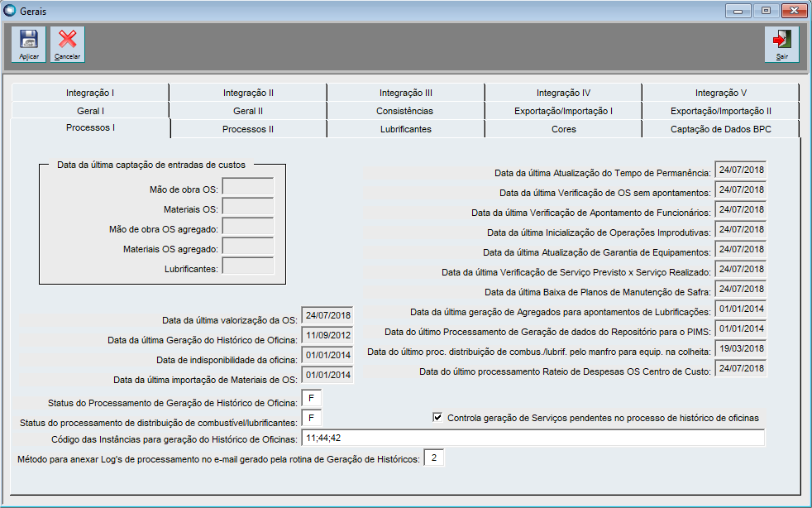
Task: Click Método para anexar Log's field
Action: (434, 458)
